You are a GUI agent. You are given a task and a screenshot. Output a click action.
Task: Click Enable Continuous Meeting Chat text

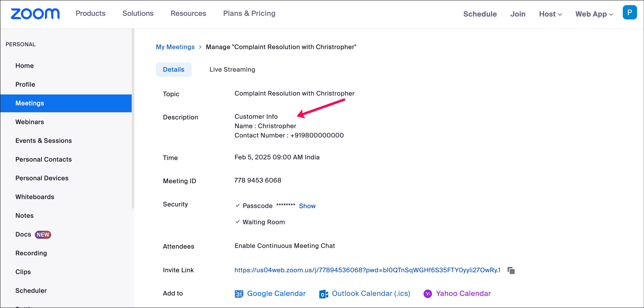coord(284,246)
